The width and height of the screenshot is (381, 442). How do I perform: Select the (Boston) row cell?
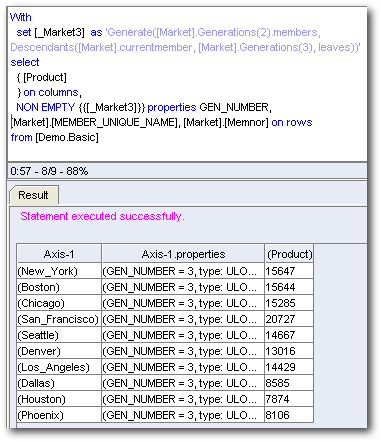[59, 287]
